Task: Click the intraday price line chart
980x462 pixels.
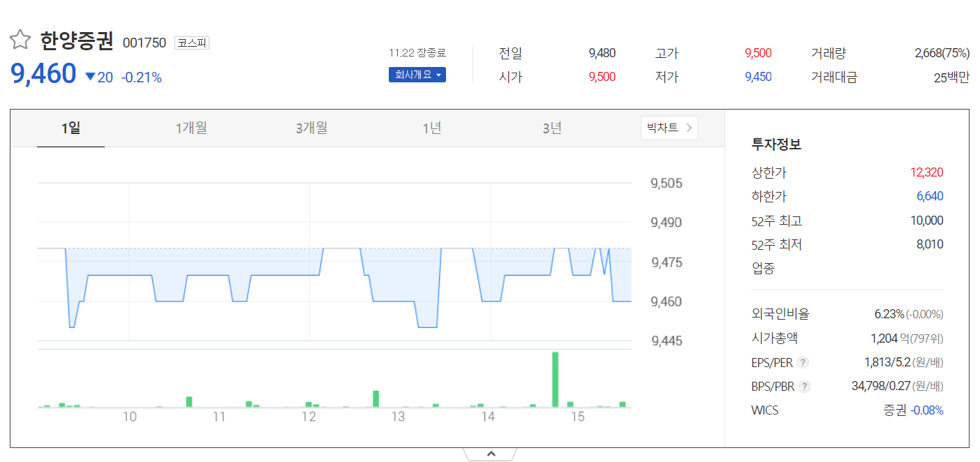Action: coord(334,288)
